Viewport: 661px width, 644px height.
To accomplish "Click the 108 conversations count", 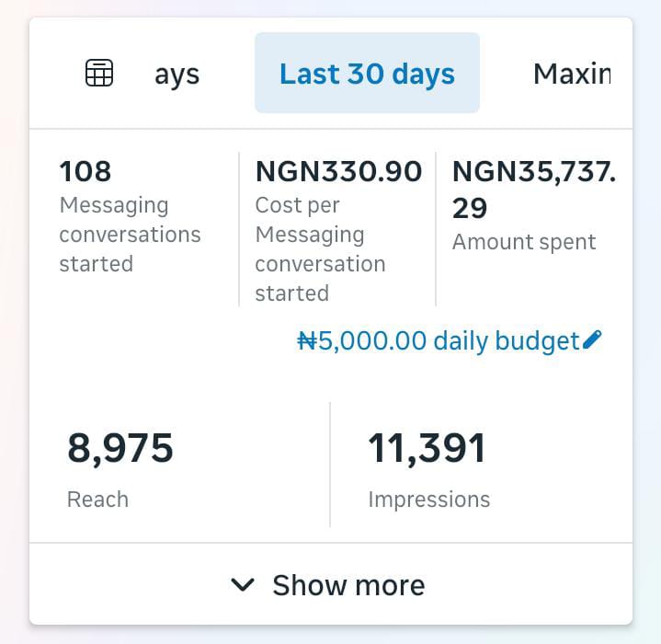I will 85,171.
